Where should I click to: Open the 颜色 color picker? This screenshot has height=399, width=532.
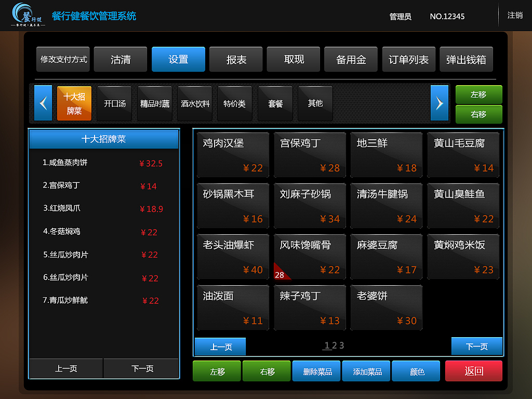416,371
